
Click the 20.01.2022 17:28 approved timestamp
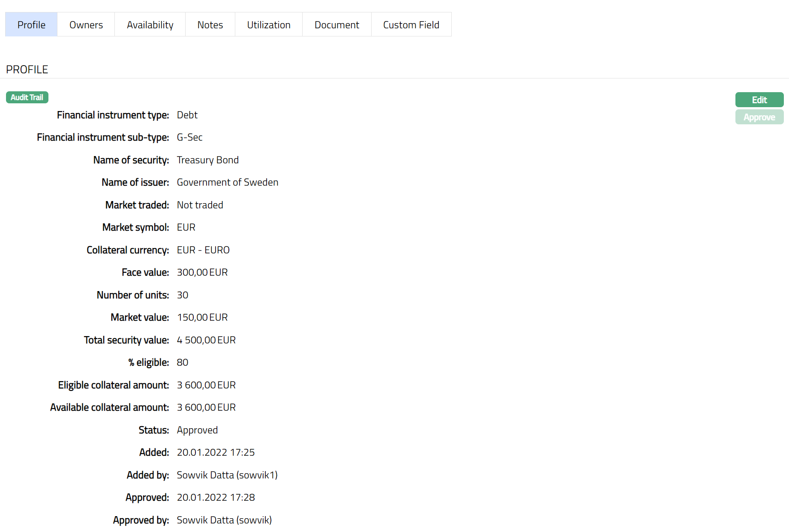point(216,497)
